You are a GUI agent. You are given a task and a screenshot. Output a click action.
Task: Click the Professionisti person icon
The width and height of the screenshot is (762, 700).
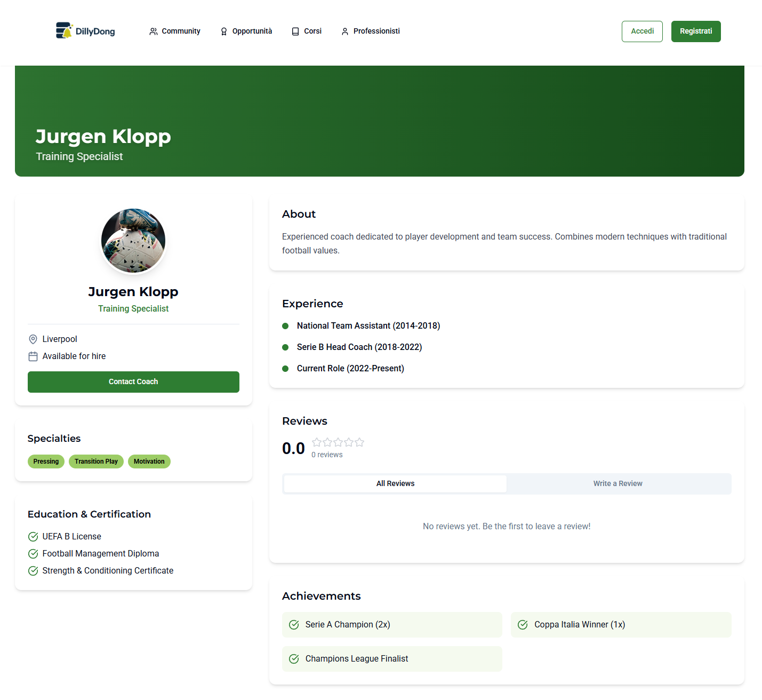point(345,31)
